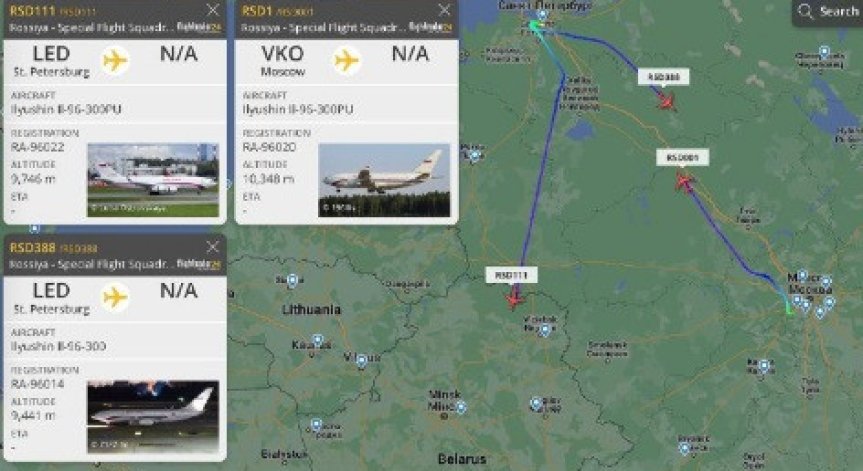The width and height of the screenshot is (863, 471).
Task: Click yellow plane icon in RSD1 card
Action: 347,60
